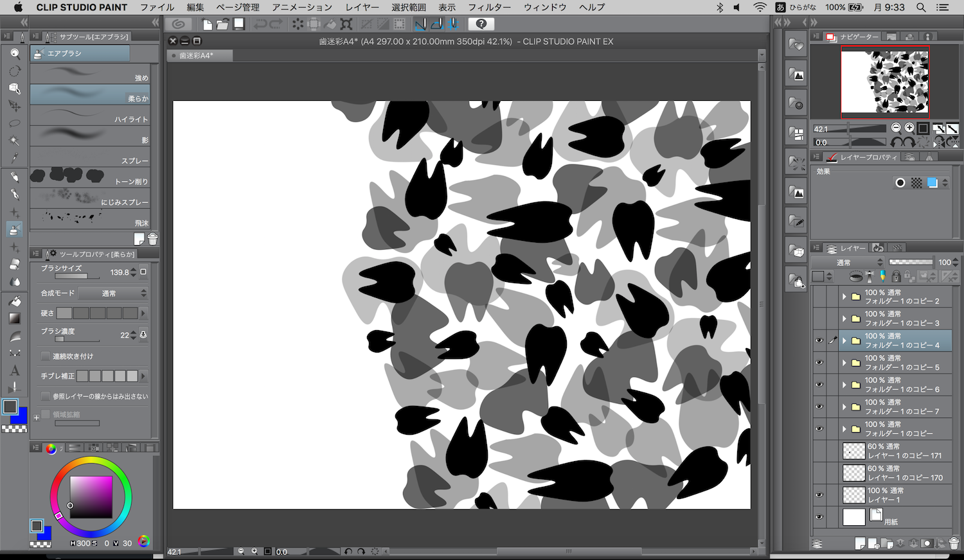This screenshot has height=560, width=964.
Task: Choose the スプレー airbrush sub tool
Action: point(90,156)
